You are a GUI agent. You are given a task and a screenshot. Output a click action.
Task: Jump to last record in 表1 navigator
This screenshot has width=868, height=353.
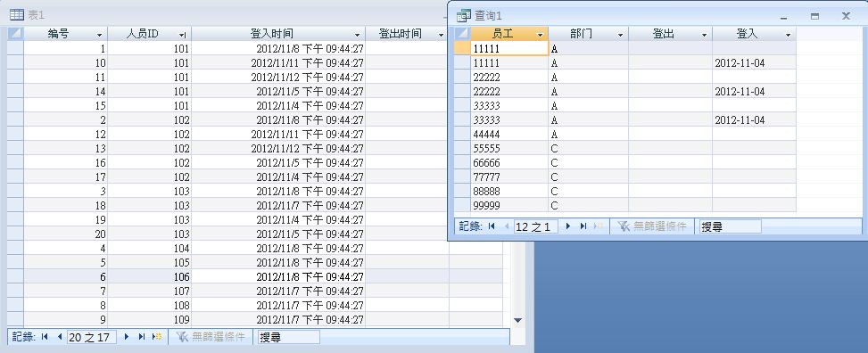point(142,336)
